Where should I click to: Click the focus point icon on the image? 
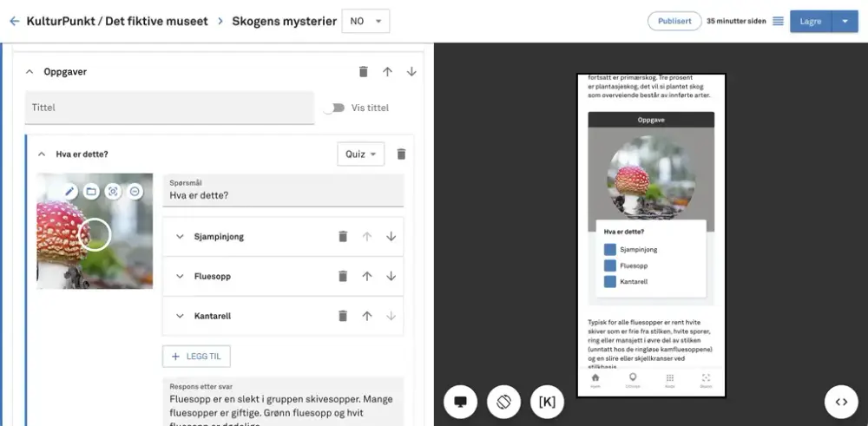[x=113, y=191]
